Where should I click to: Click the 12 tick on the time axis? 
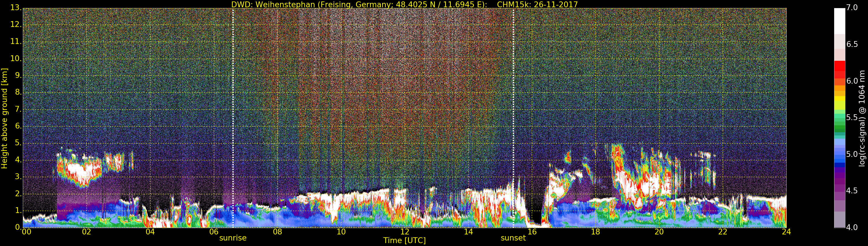point(405,232)
